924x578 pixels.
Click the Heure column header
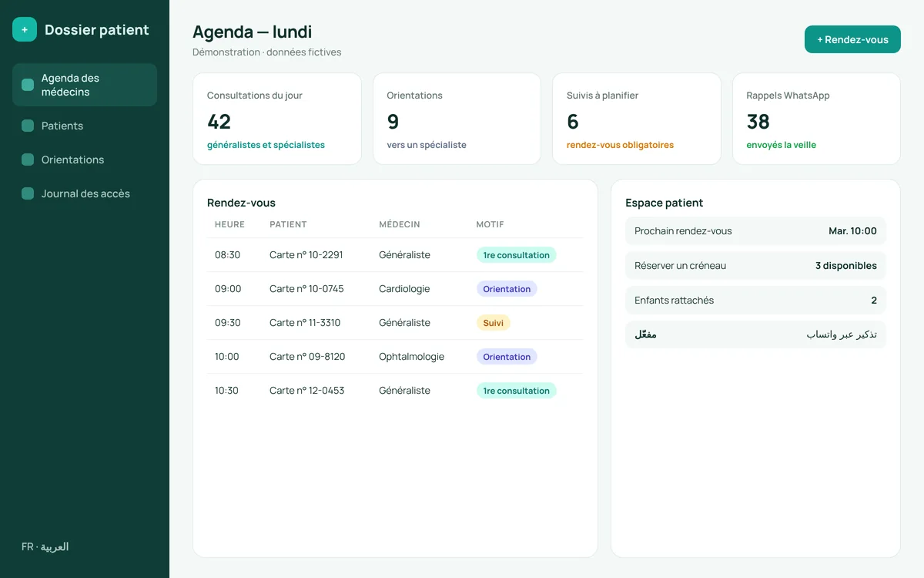tap(229, 224)
